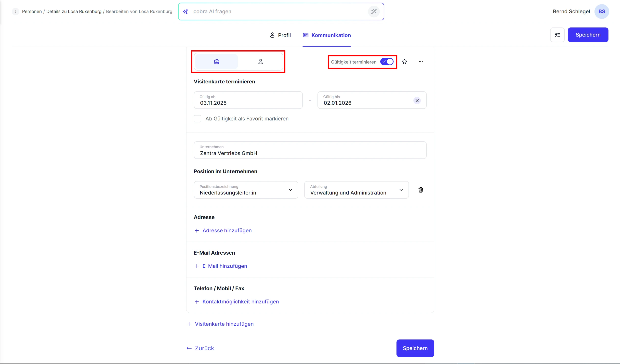The image size is (620, 364).
Task: Select the person private card type
Action: pyautogui.click(x=260, y=62)
